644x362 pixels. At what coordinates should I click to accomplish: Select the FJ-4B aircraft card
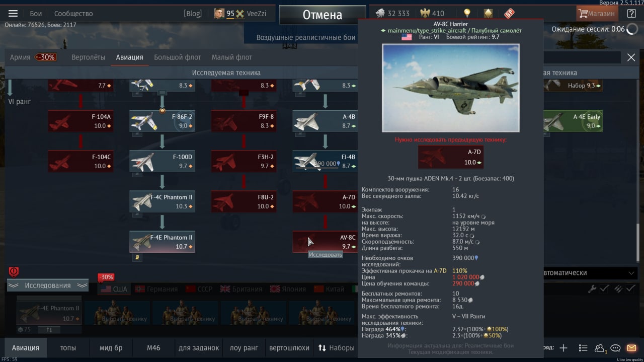(325, 162)
